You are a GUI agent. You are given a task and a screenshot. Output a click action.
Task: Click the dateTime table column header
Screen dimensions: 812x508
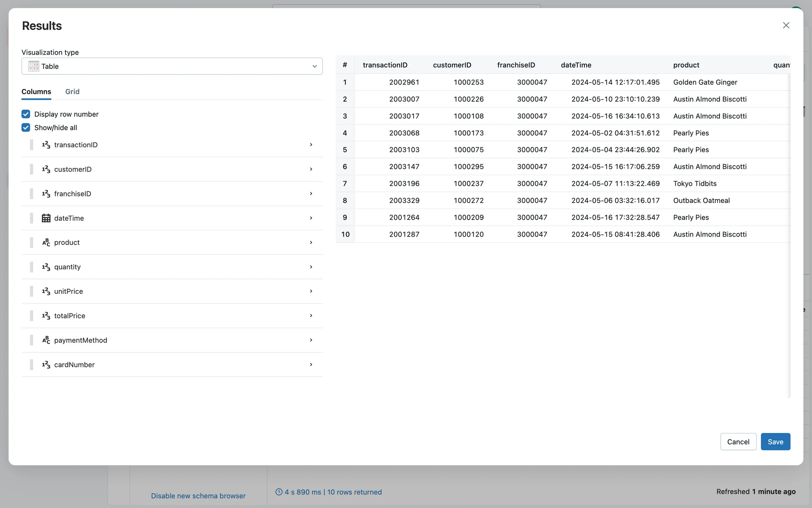576,65
